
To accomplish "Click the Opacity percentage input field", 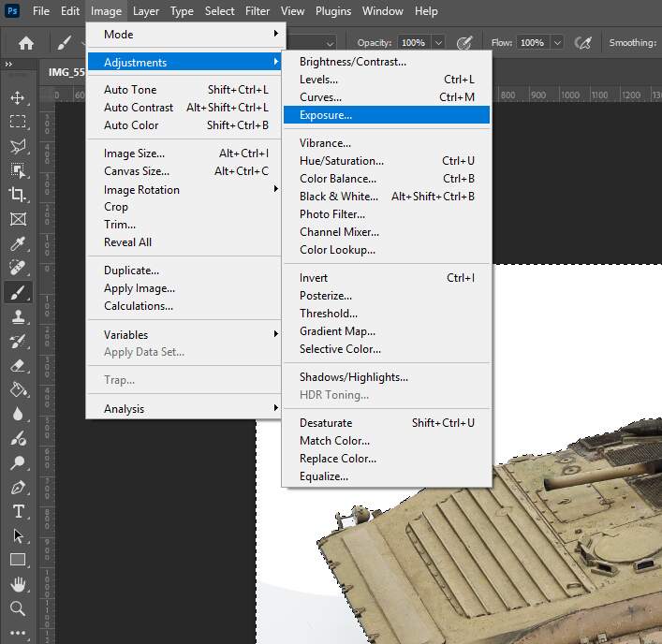I will click(412, 43).
